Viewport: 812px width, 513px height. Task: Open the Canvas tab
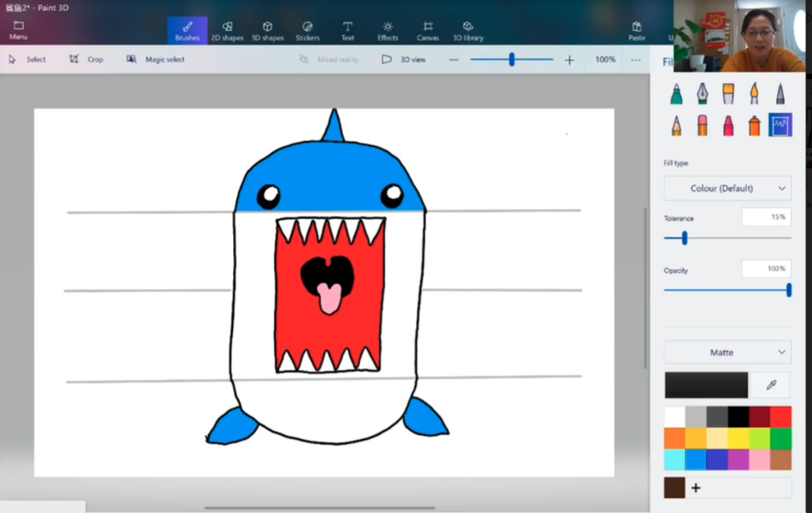coord(428,31)
